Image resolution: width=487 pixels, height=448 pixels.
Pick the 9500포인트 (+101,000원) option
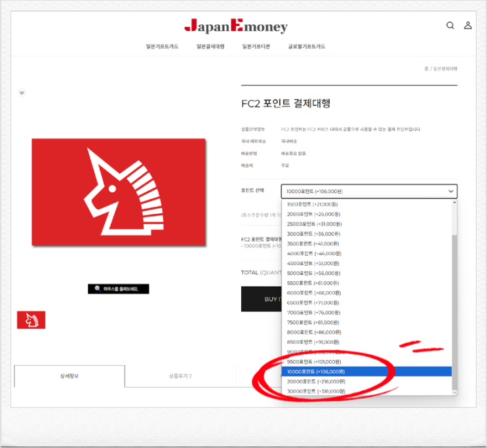tap(366, 362)
